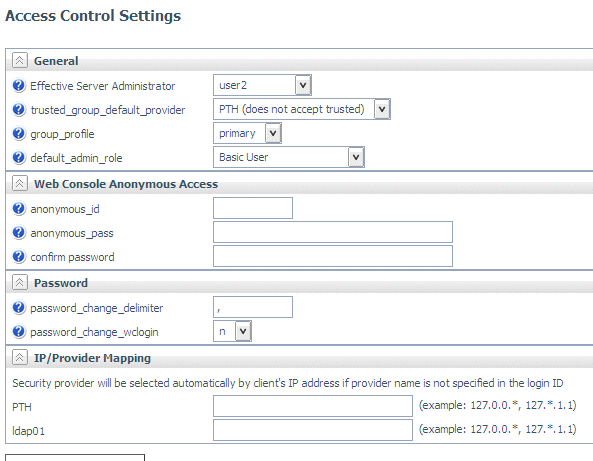Collapse the General section
The width and height of the screenshot is (593, 461).
click(20, 60)
